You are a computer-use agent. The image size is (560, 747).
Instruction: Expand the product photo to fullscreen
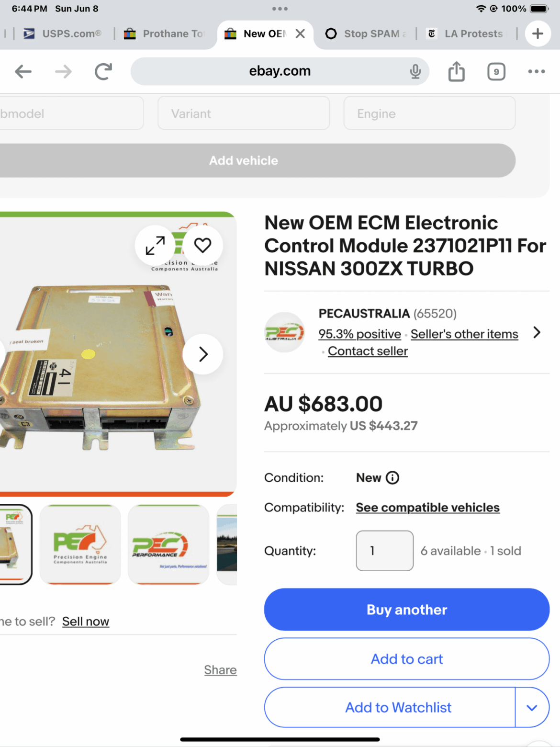coord(154,246)
